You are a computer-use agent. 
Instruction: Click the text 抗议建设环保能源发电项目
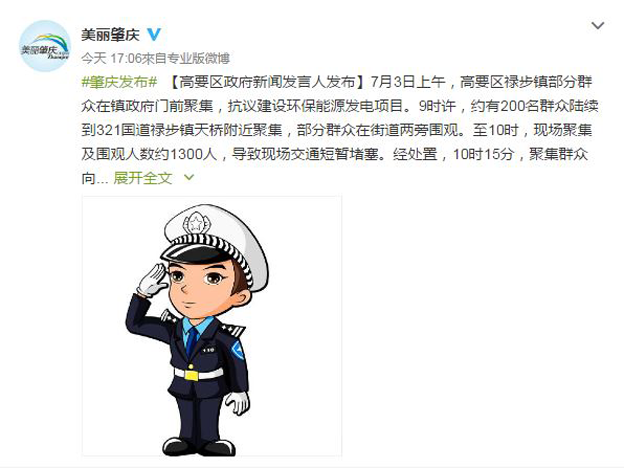[x=315, y=106]
